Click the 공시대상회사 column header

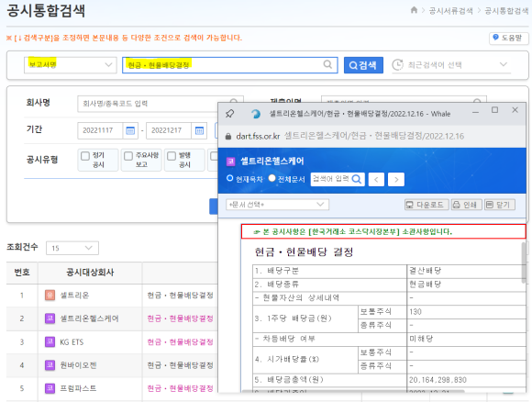[x=90, y=273]
